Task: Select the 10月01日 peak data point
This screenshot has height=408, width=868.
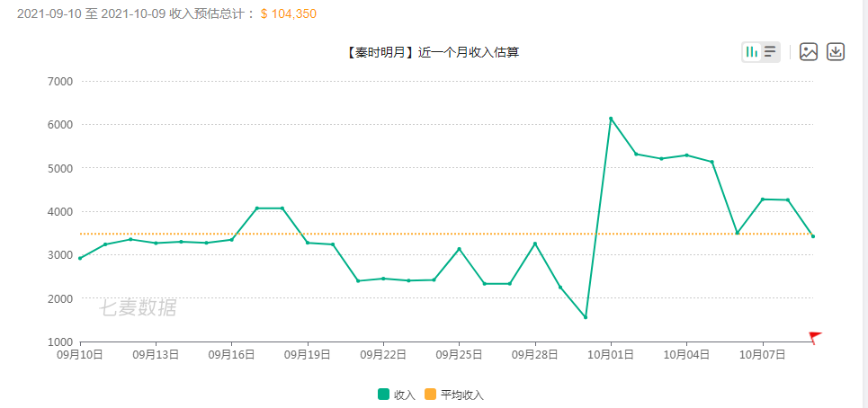Action: click(611, 119)
